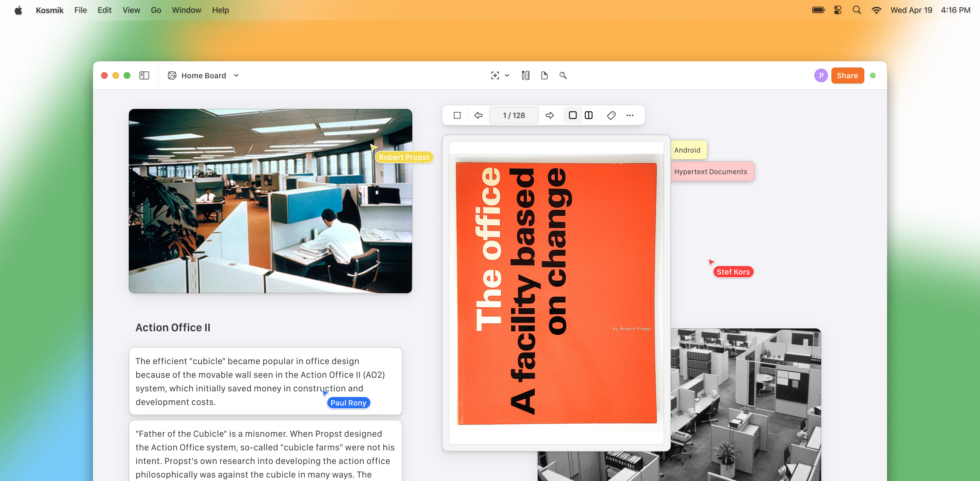This screenshot has width=980, height=481.
Task: Go to the next PDF page arrow
Action: (x=549, y=115)
